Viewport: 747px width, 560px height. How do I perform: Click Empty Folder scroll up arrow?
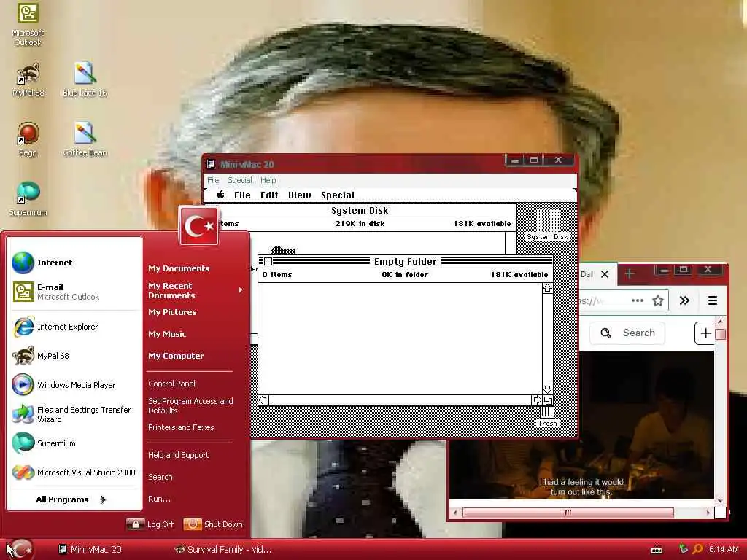547,288
